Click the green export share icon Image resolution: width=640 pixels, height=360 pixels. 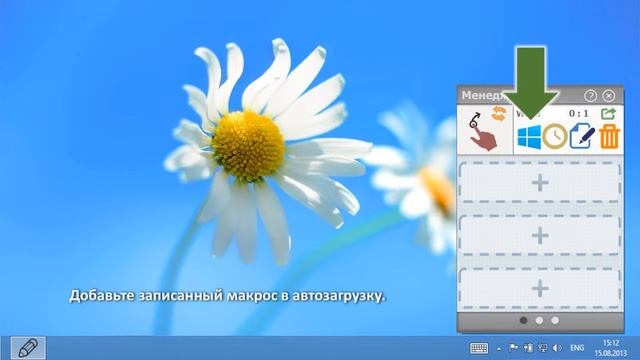(x=608, y=113)
